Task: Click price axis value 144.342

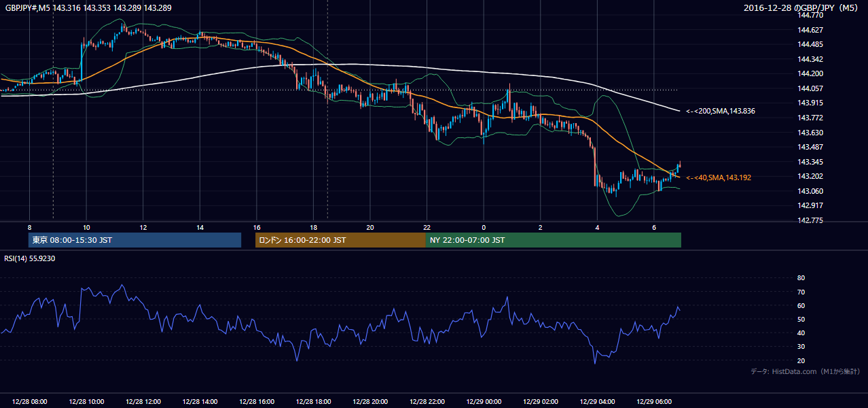Action: coord(810,59)
